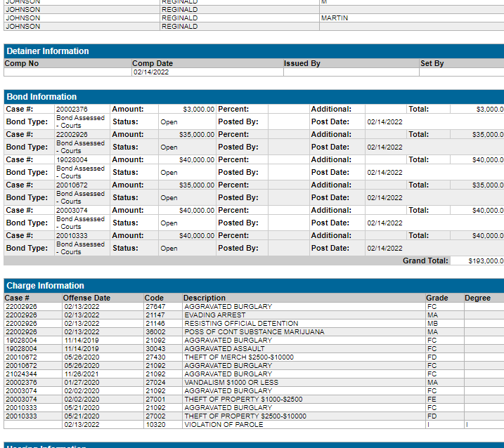This screenshot has height=448, width=504.
Task: Click the Bond Information section header
Action: (x=41, y=97)
